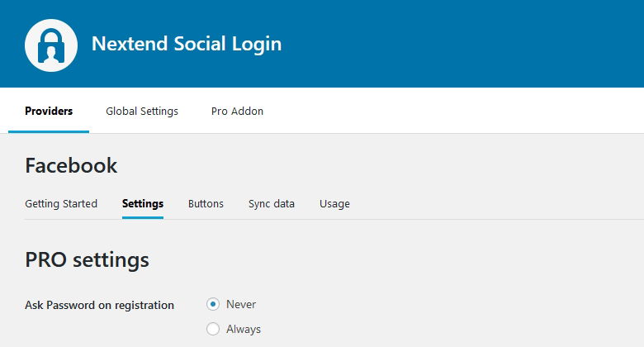Click the padlock logo icon
This screenshot has height=347, width=644.
tap(50, 44)
